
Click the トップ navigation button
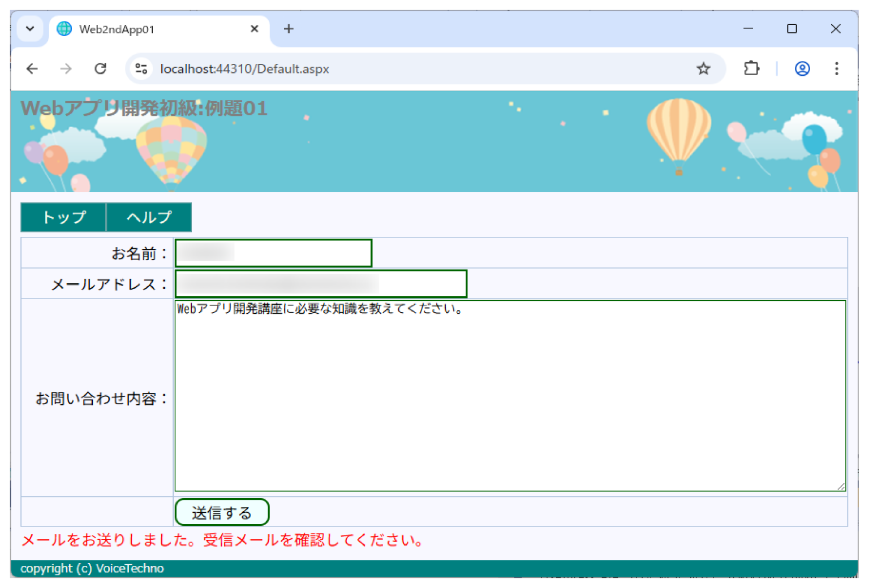[x=63, y=217]
